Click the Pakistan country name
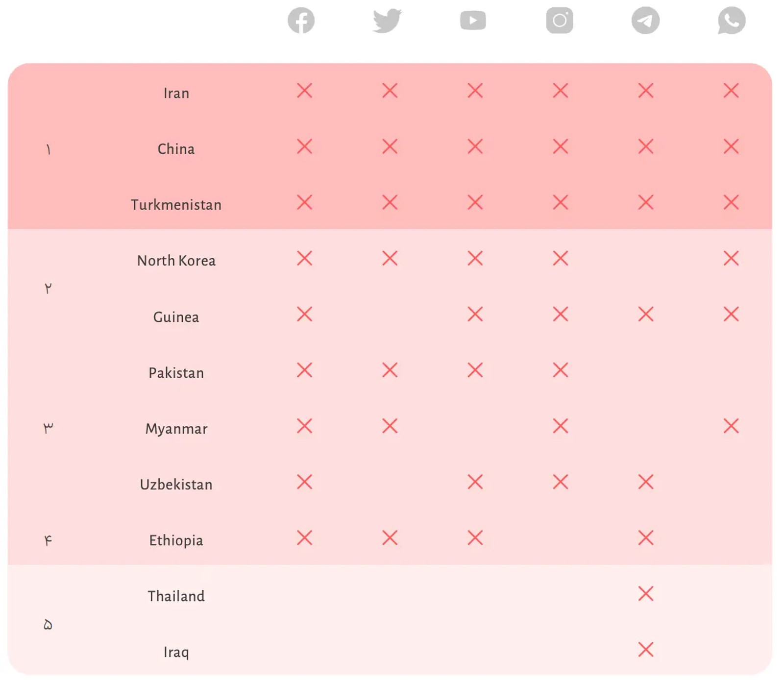 pos(176,373)
